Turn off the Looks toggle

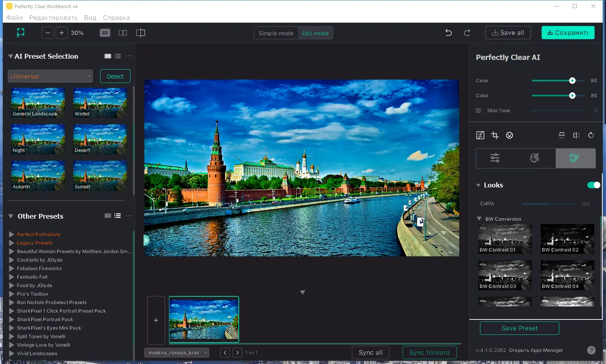(593, 185)
